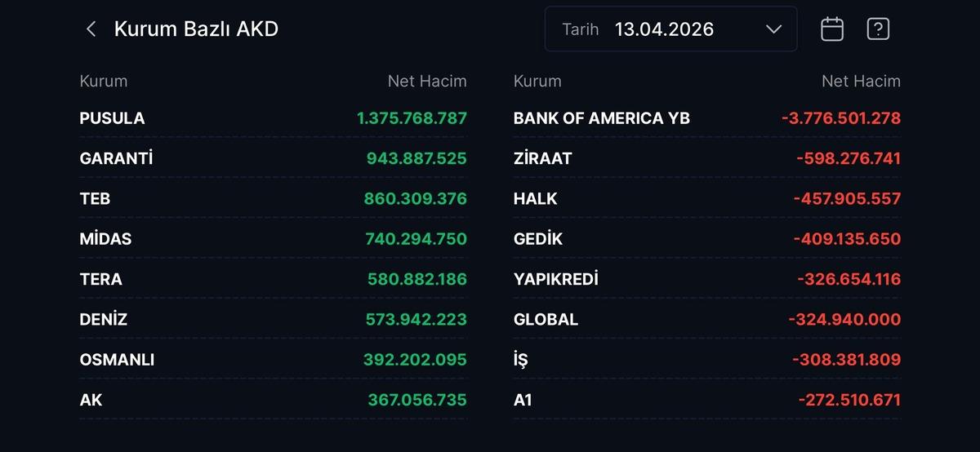980x452 pixels.
Task: Expand the Tarih date dropdown
Action: pos(670,29)
